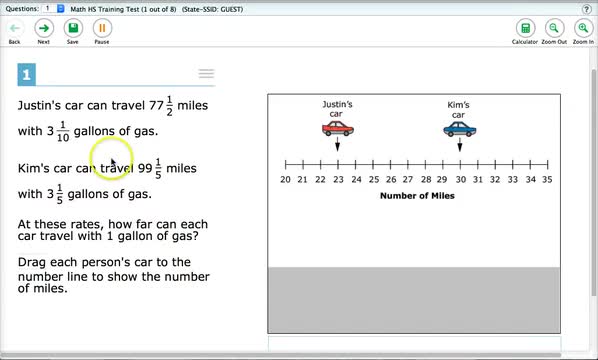Click the Back arrow button
598x360 pixels.
(15, 28)
